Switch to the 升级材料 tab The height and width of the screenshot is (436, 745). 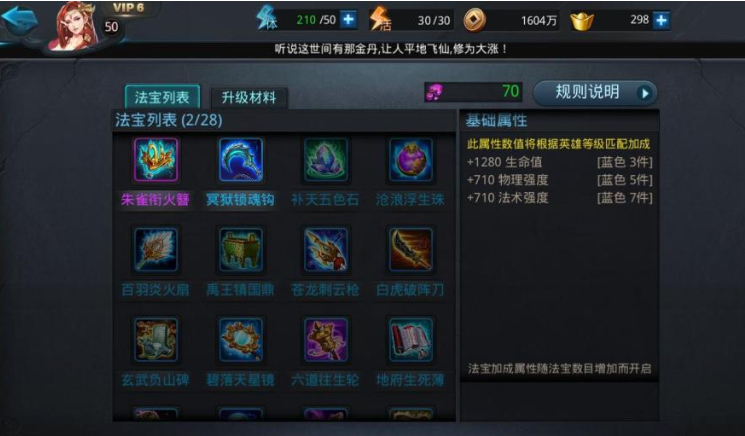pos(249,98)
